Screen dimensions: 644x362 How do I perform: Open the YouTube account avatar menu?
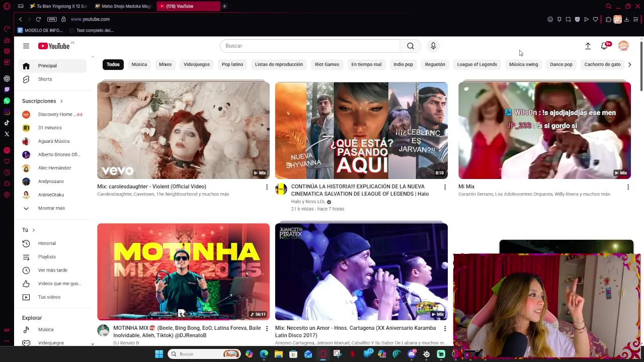tap(623, 46)
